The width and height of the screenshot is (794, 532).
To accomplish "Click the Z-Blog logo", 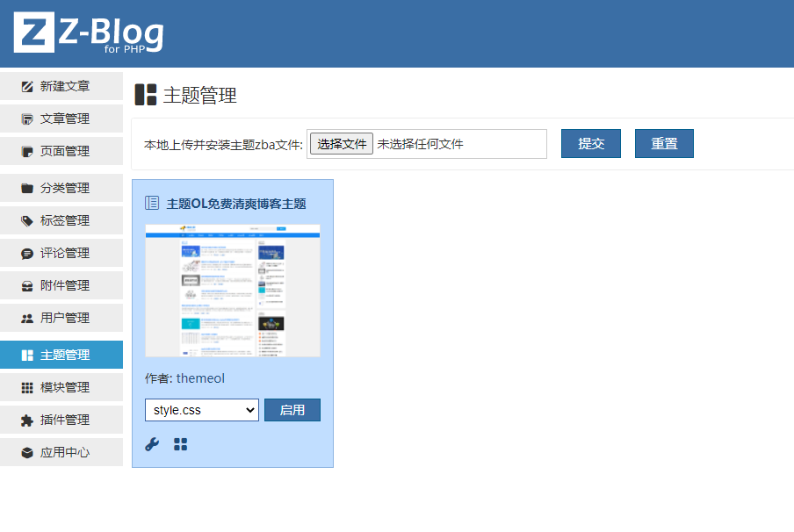I will 89,32.
